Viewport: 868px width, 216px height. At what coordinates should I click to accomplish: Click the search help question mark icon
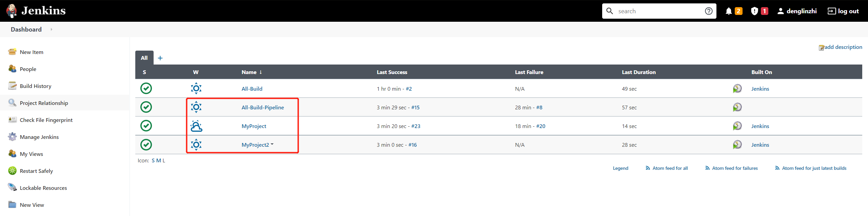point(709,11)
